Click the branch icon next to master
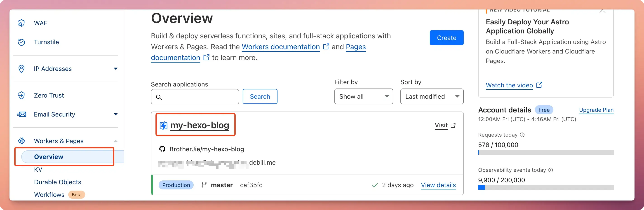The image size is (644, 210). point(204,185)
